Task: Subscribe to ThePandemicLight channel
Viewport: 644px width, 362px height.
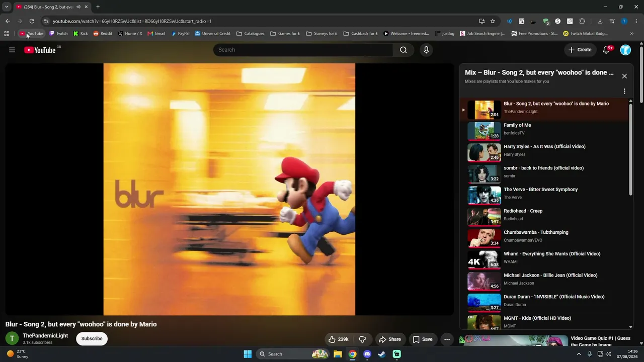Action: 92,339
